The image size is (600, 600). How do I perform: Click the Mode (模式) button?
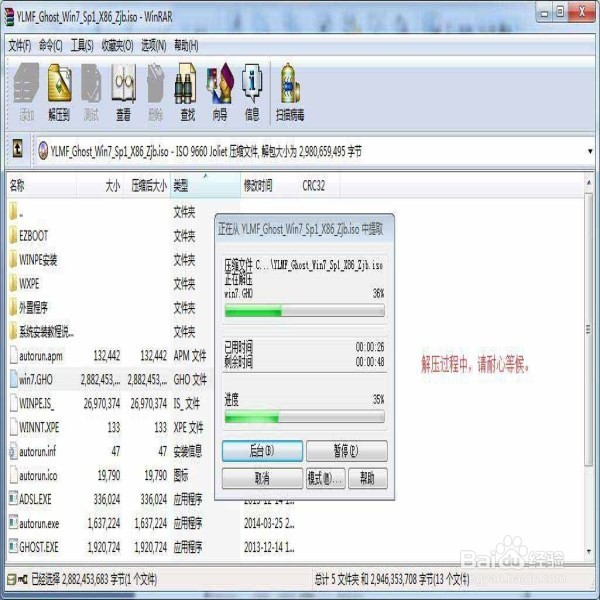coord(325,478)
